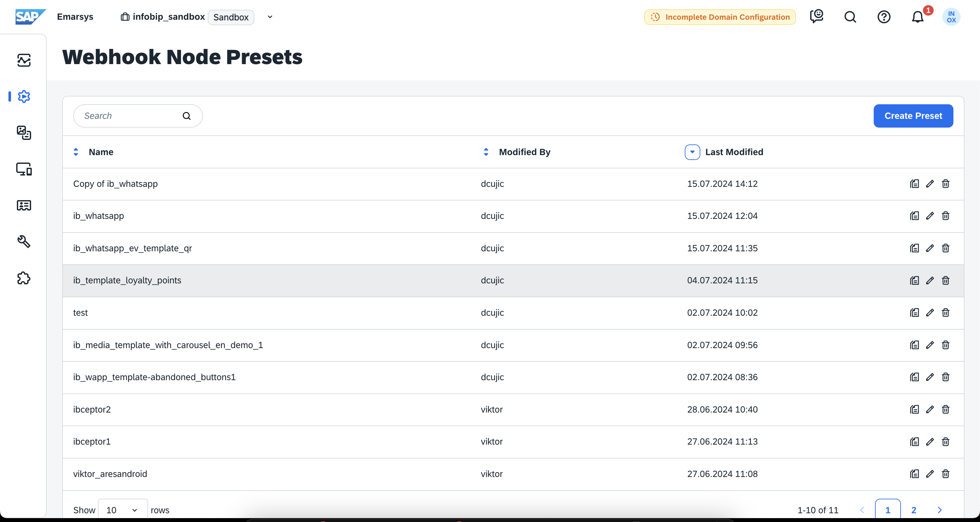Image resolution: width=980 pixels, height=522 pixels.
Task: Open global search magnifier in header
Action: 850,17
